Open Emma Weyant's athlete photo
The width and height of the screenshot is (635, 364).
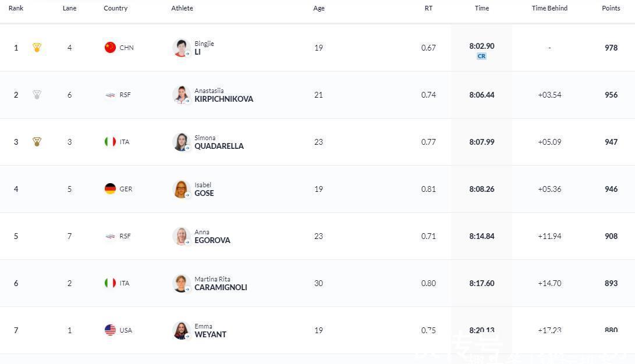182,330
